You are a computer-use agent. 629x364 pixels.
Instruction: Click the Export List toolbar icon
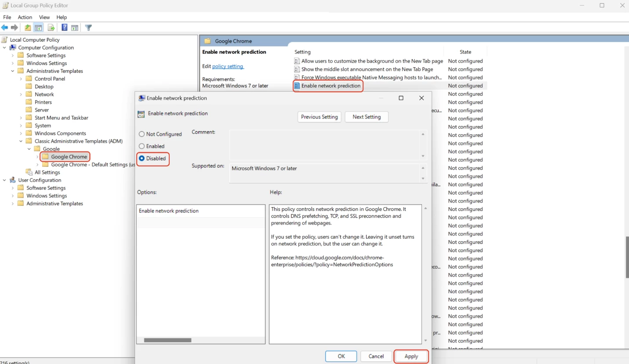point(51,28)
